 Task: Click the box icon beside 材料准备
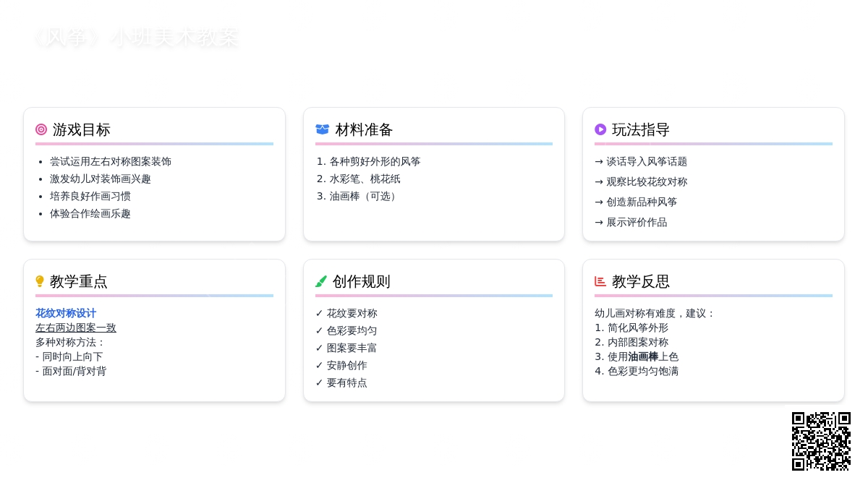tap(322, 129)
